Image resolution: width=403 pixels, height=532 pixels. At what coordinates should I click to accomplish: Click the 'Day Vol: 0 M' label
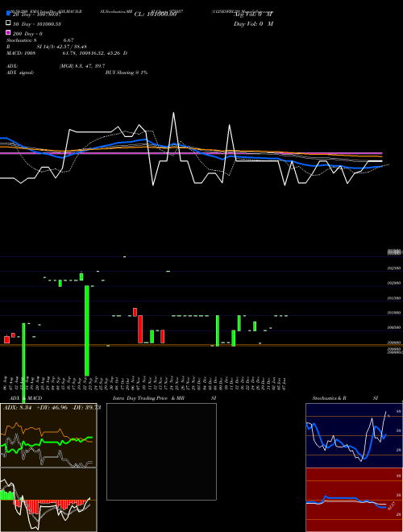click(253, 23)
